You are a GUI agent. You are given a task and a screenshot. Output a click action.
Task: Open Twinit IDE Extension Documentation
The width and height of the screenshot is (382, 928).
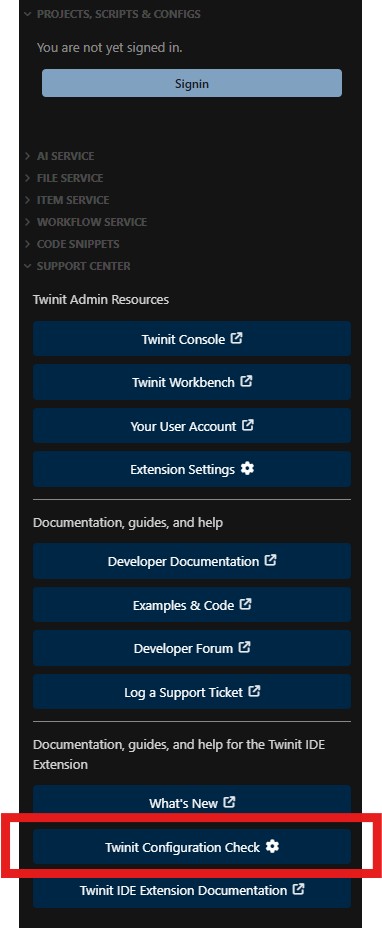tap(192, 890)
